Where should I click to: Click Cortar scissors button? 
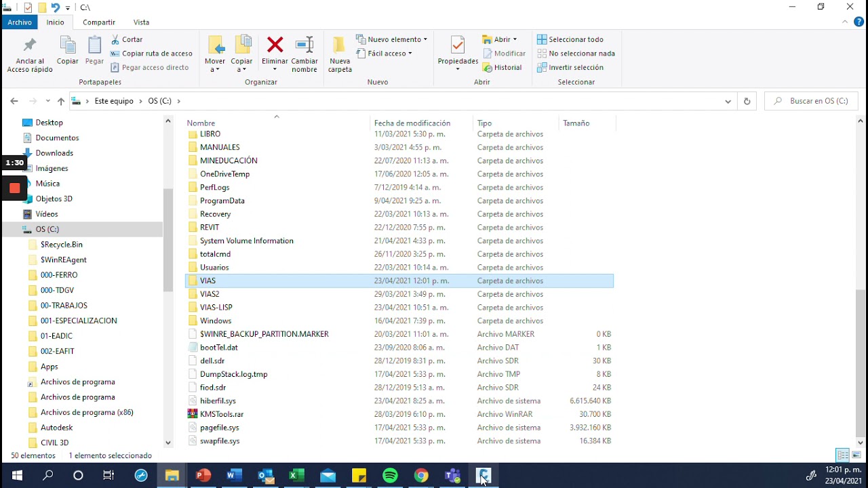pos(127,39)
